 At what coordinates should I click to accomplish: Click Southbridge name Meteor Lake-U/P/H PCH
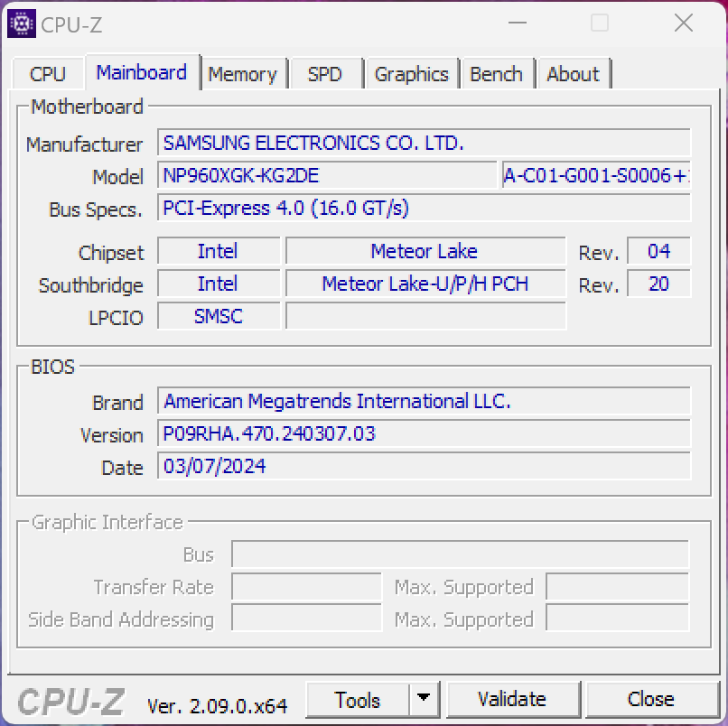(425, 284)
